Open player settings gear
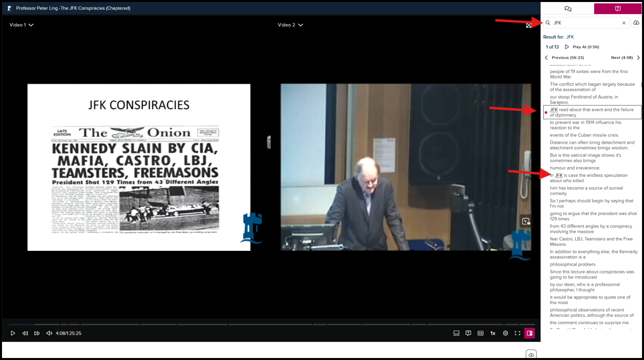644x360 pixels. (506, 333)
